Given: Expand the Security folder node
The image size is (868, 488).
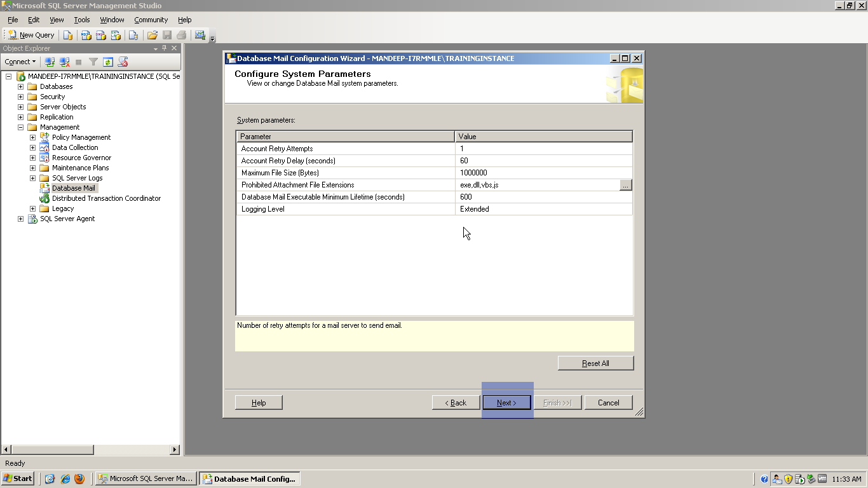Looking at the screenshot, I should tap(20, 97).
